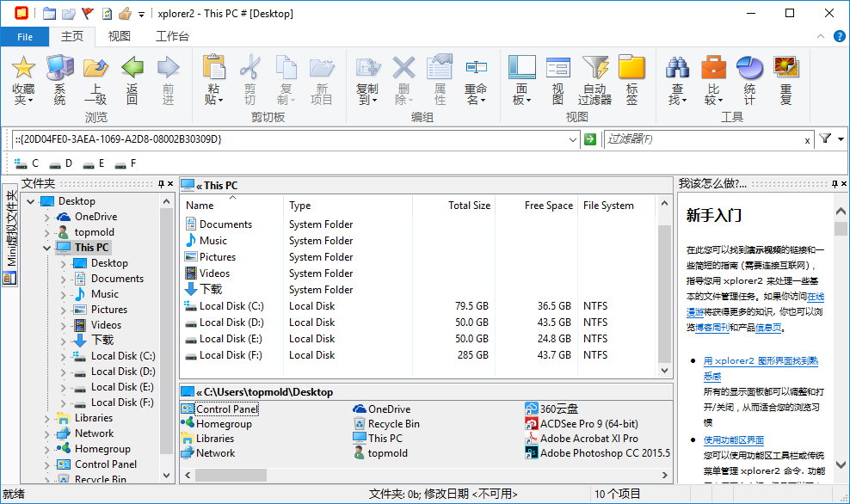The width and height of the screenshot is (850, 504).
Task: Pin the 文件夹 folder tree panel
Action: point(161,184)
